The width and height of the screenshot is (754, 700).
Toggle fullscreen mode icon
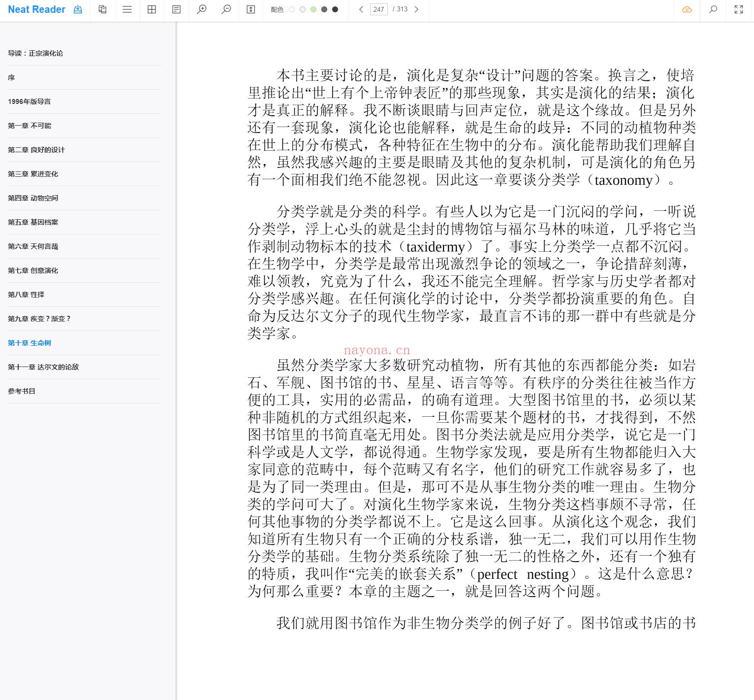(x=739, y=9)
